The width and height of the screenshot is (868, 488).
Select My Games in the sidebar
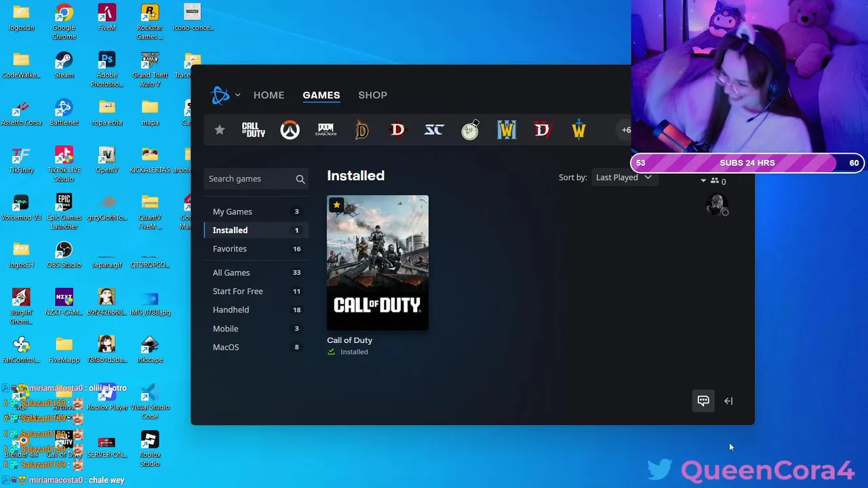click(256, 211)
